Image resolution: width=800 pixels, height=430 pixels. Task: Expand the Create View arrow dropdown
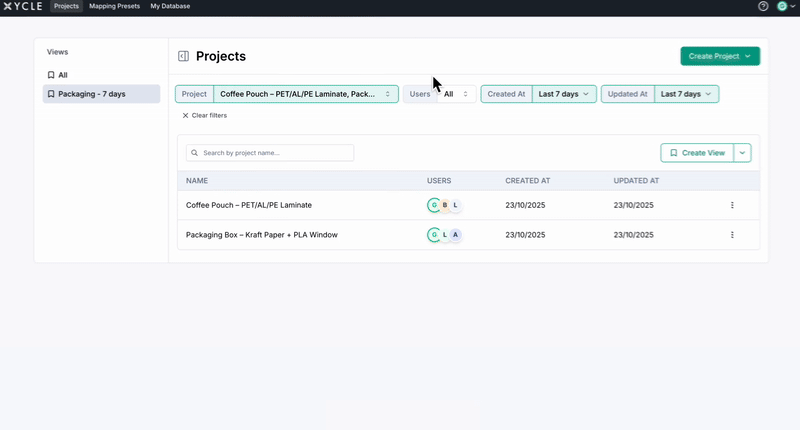click(x=742, y=153)
